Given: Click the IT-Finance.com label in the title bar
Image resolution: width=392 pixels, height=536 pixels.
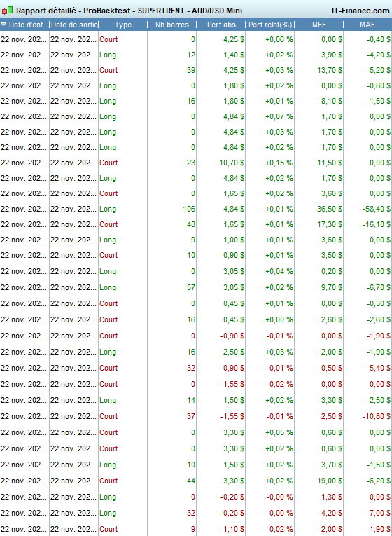Looking at the screenshot, I should 360,11.
